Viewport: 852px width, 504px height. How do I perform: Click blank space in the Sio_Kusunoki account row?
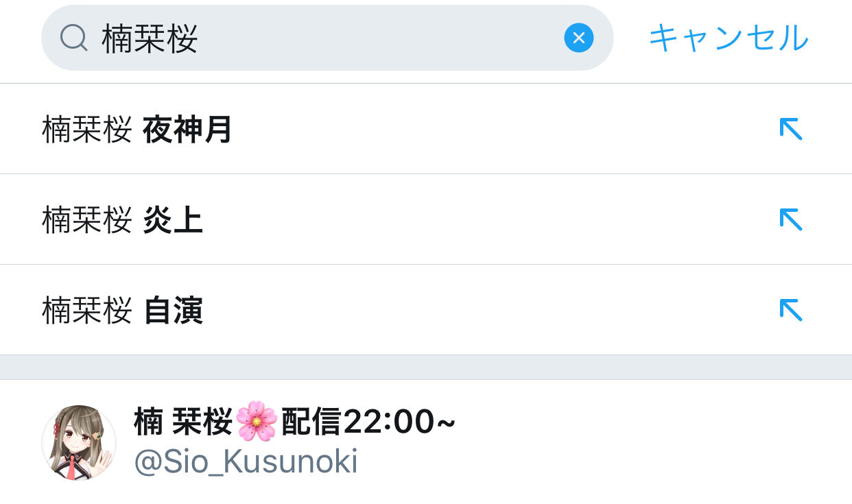click(x=652, y=442)
